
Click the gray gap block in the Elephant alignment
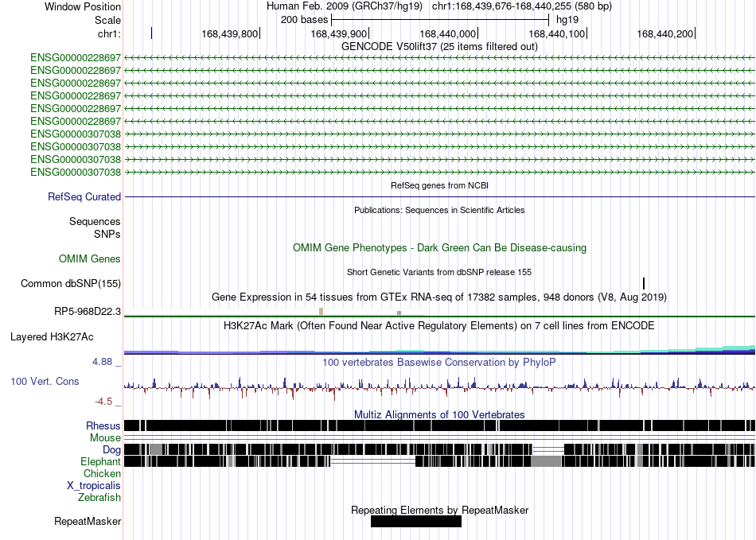pyautogui.click(x=546, y=461)
